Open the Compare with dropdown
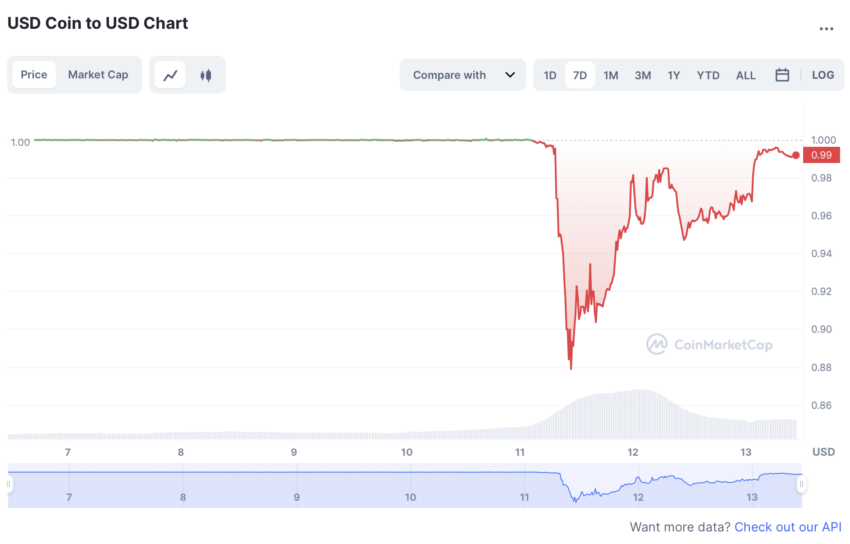The width and height of the screenshot is (850, 544). [462, 75]
